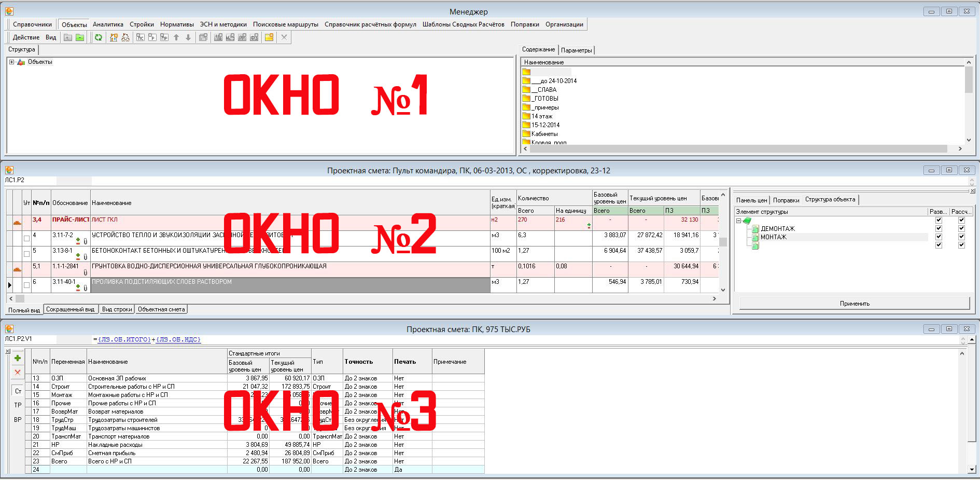Select the Кабинеты folder
The width and height of the screenshot is (980, 480).
coord(544,134)
